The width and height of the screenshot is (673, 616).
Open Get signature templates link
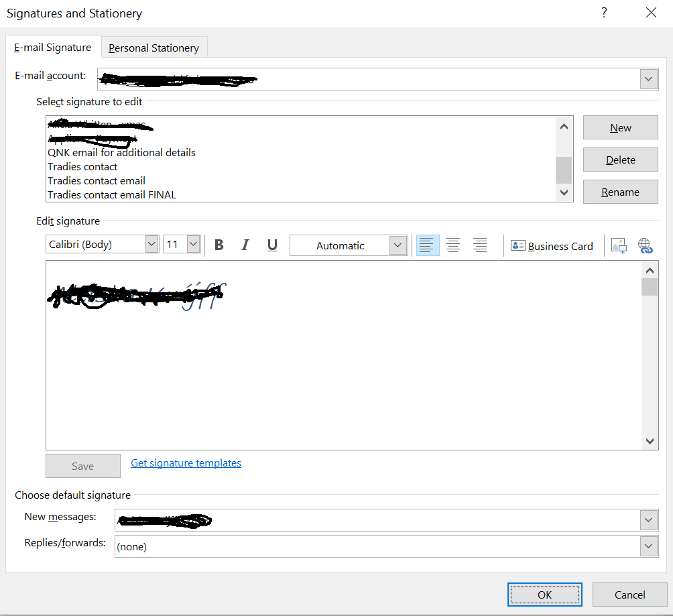[186, 463]
